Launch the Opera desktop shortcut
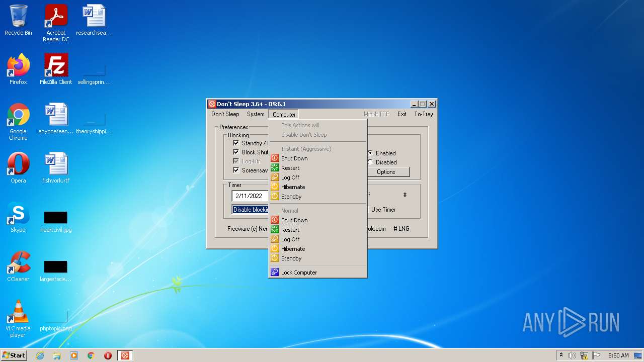The image size is (644, 362). (x=18, y=168)
